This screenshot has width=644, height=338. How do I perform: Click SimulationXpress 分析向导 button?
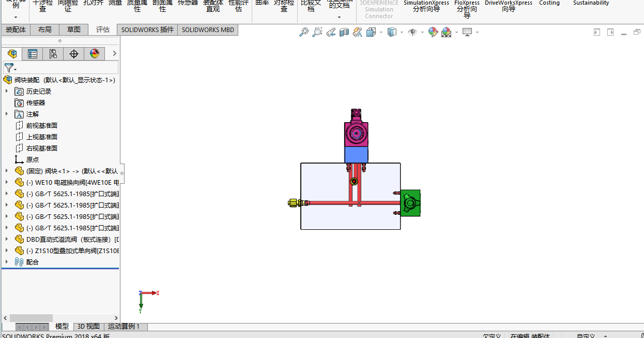(426, 6)
